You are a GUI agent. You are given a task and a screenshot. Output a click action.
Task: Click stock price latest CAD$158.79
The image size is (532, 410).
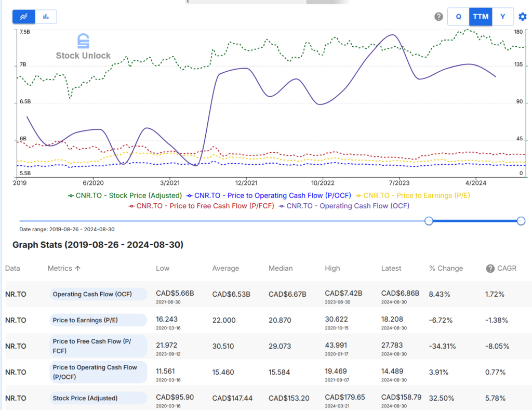coord(401,397)
